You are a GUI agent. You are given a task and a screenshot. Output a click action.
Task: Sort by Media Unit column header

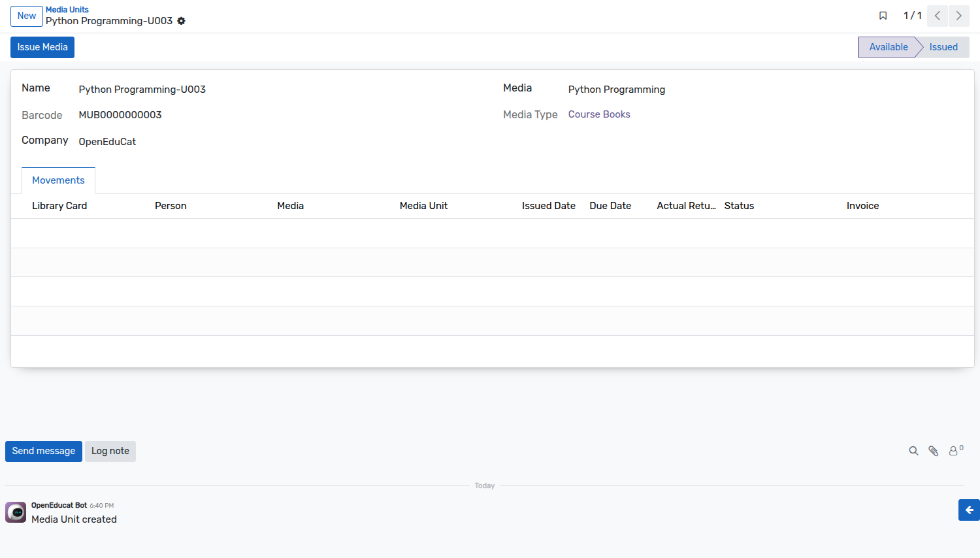click(x=423, y=206)
